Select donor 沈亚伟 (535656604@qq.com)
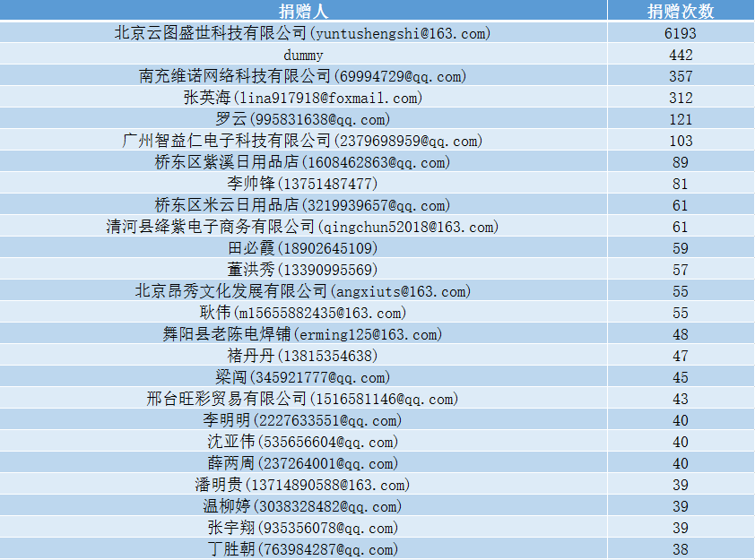Viewport: 755px width, 560px height. [x=303, y=441]
